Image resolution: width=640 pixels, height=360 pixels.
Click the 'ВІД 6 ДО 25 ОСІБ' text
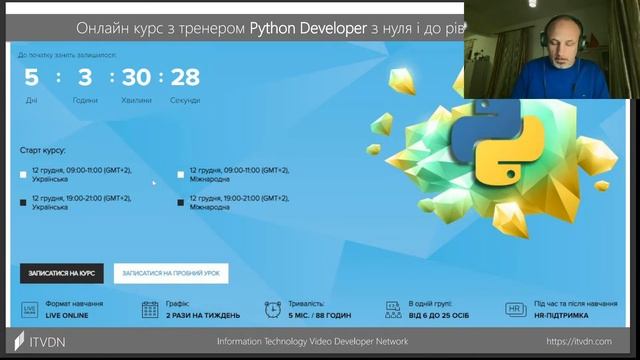439,316
